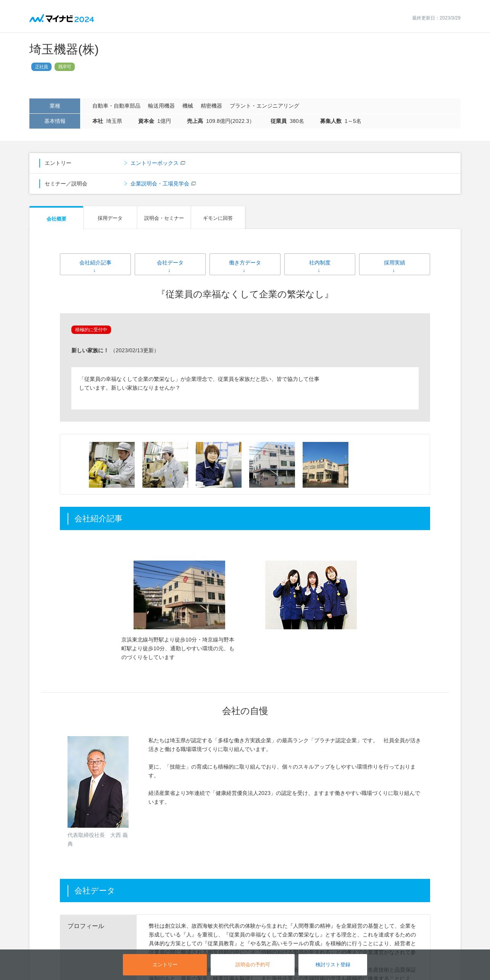The height and width of the screenshot is (980, 490).
Task: Click the プロフィール row label
Action: click(x=86, y=926)
